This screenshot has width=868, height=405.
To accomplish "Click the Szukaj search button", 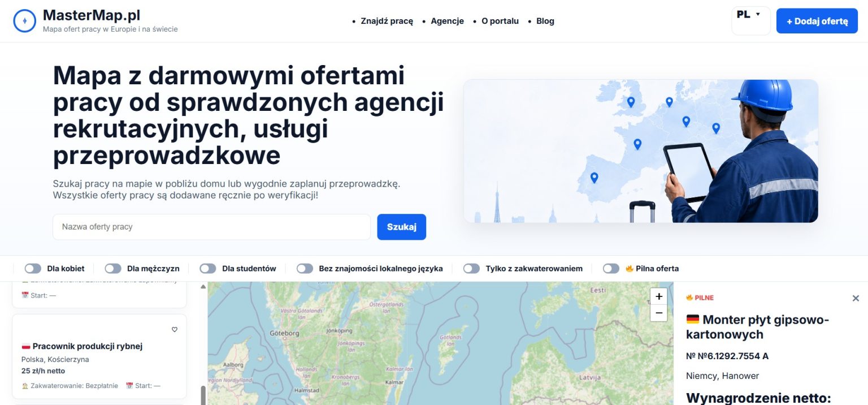I will [402, 227].
